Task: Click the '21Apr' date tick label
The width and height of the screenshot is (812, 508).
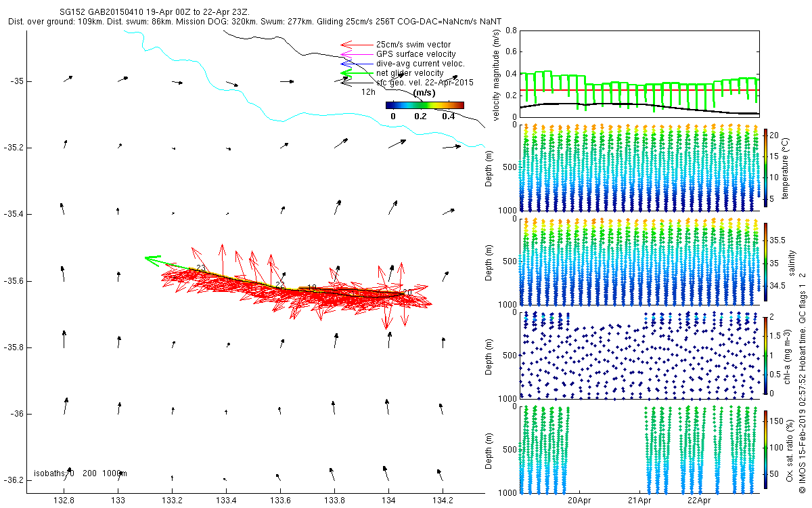Action: pos(639,501)
